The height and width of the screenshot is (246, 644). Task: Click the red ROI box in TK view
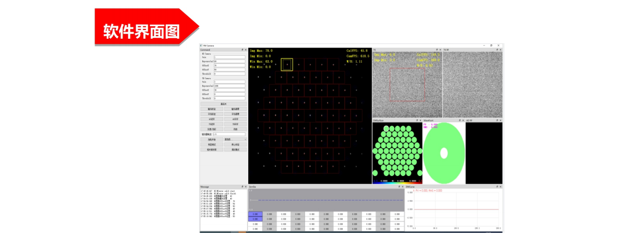[x=407, y=85]
